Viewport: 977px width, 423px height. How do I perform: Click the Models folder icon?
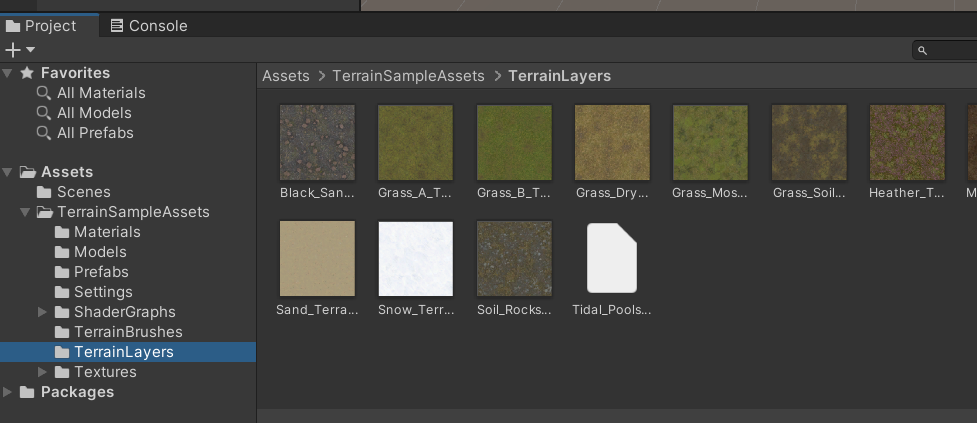[x=62, y=252]
